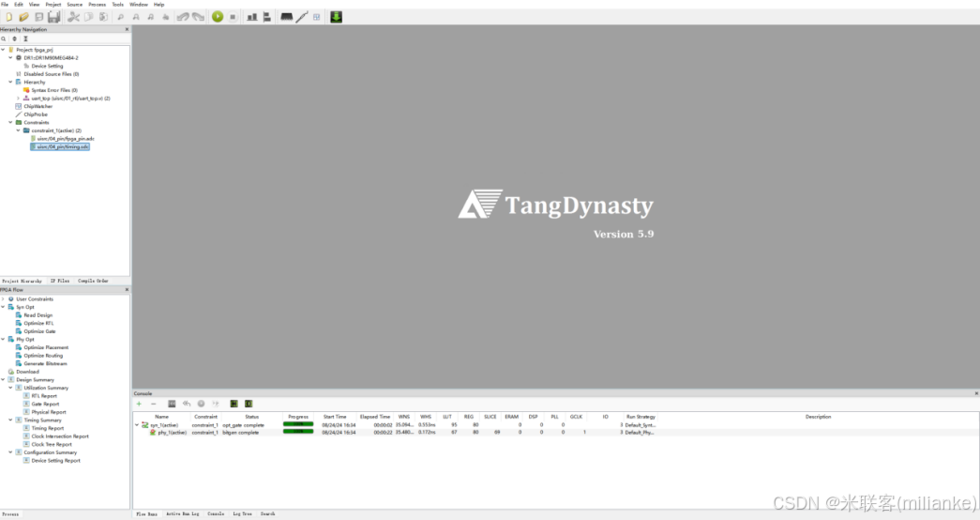This screenshot has height=520, width=980.
Task: Open the Timing Report
Action: (x=48, y=429)
